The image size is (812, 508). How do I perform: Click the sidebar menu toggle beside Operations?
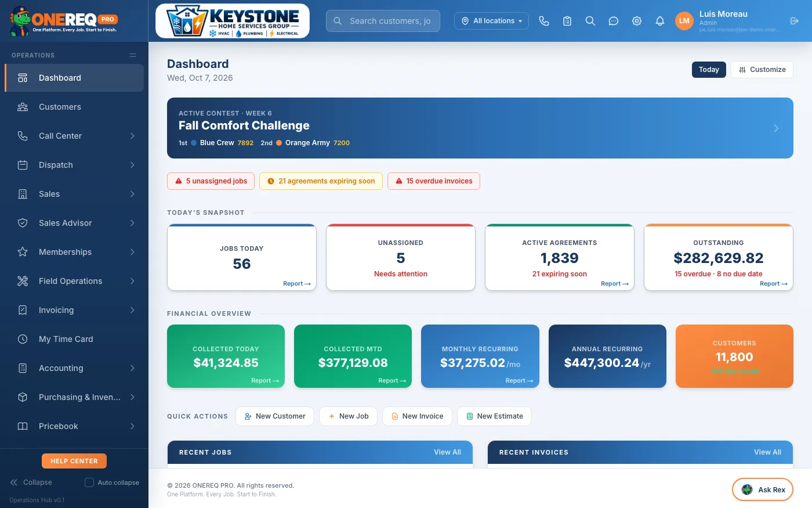click(133, 55)
